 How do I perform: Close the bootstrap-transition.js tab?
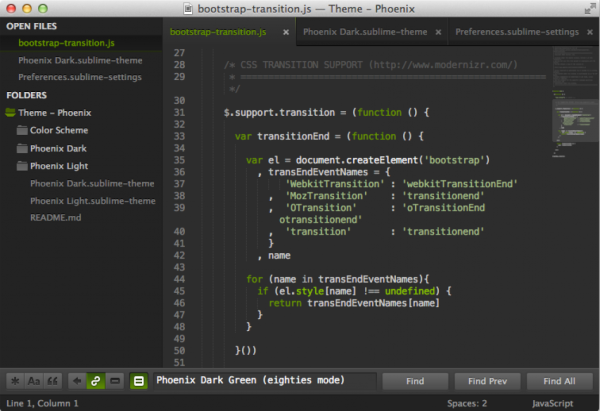[x=286, y=32]
